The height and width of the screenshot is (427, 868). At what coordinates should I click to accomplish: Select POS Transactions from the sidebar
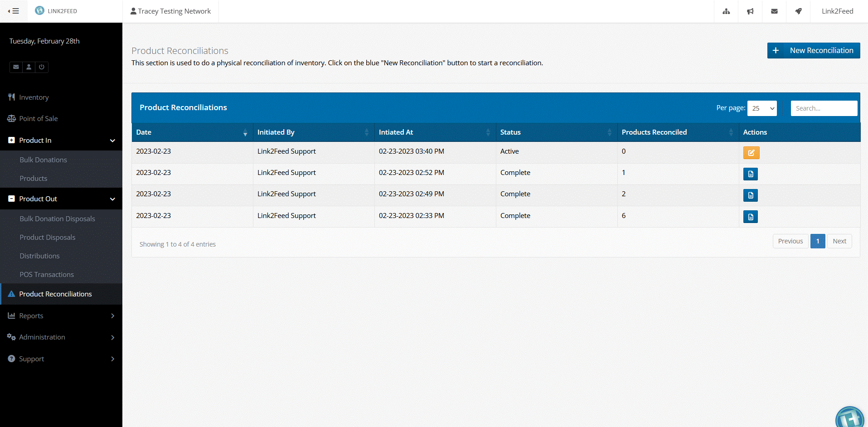coord(47,274)
